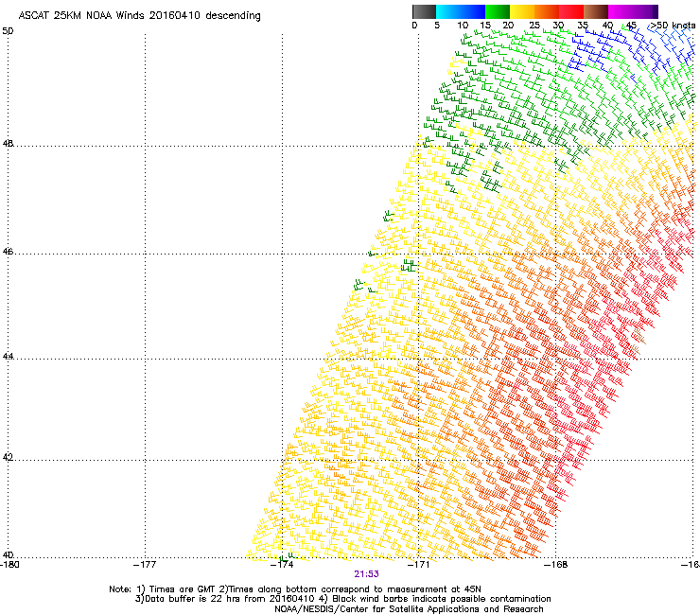Click legend tick label 10

tap(463, 26)
